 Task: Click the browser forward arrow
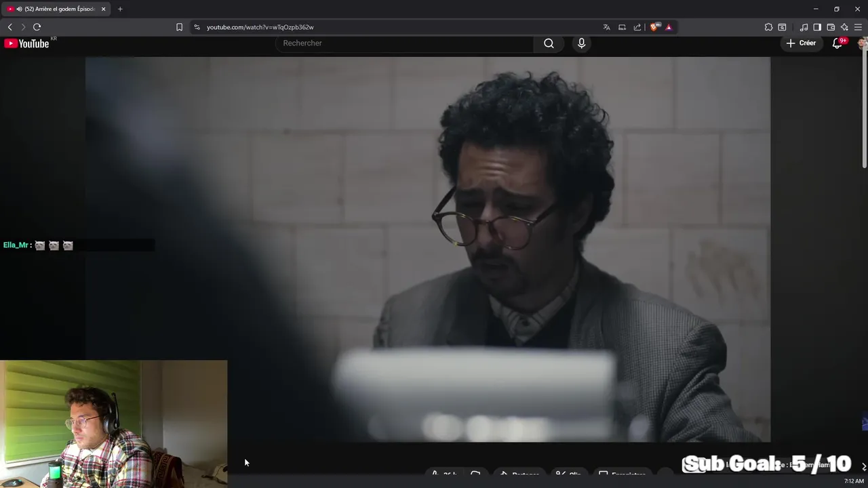tap(23, 27)
